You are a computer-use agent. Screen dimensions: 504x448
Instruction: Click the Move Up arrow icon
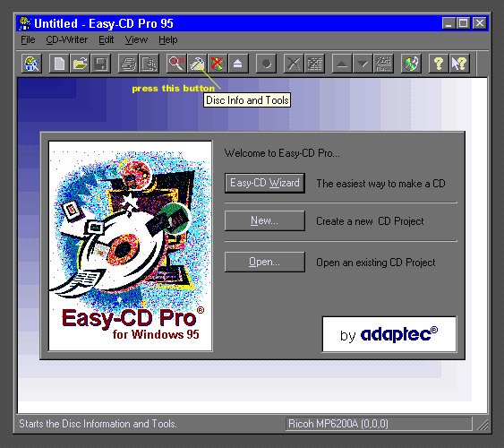[342, 64]
